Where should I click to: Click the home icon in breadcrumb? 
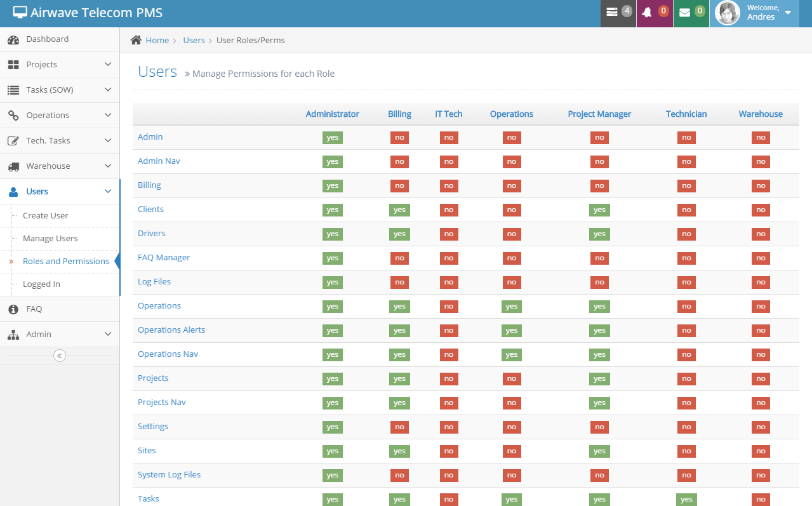(x=136, y=40)
